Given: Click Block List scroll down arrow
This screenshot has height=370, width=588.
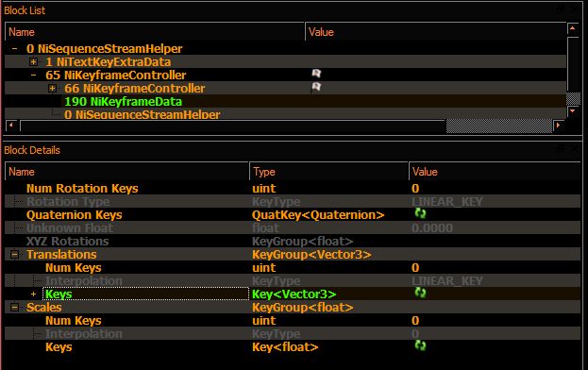Looking at the screenshot, I should (573, 111).
